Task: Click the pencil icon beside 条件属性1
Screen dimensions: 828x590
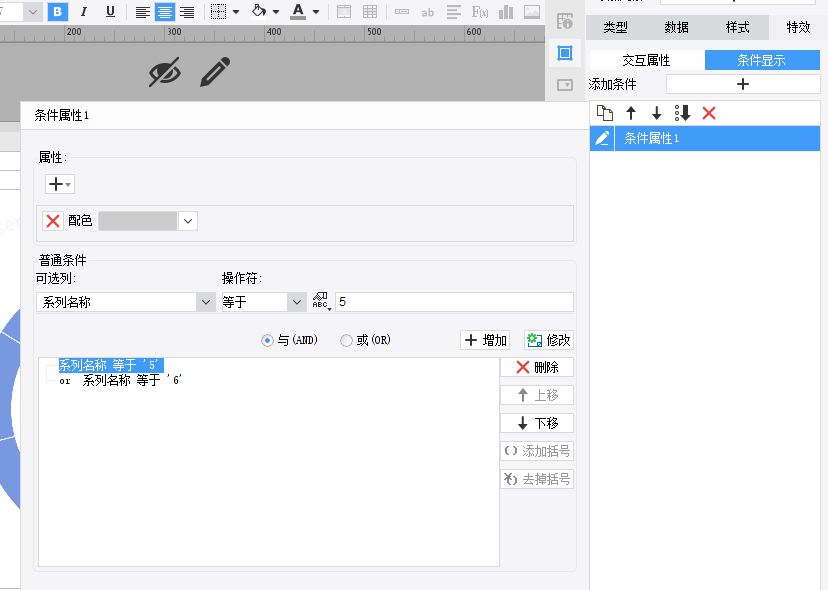Action: pyautogui.click(x=602, y=138)
